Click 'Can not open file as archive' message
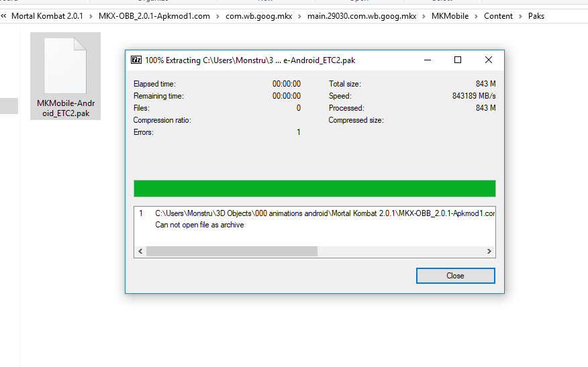This screenshot has height=367, width=588. point(199,225)
